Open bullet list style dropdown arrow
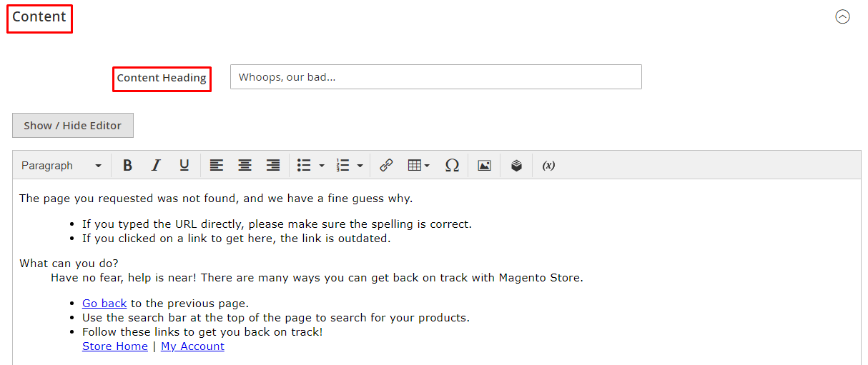The height and width of the screenshot is (365, 868). 322,166
